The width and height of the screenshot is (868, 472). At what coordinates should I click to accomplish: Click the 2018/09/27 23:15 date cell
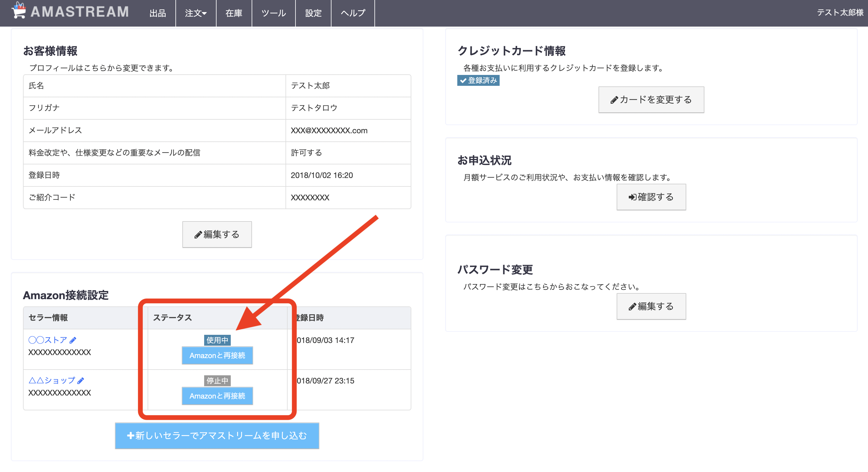tap(325, 381)
